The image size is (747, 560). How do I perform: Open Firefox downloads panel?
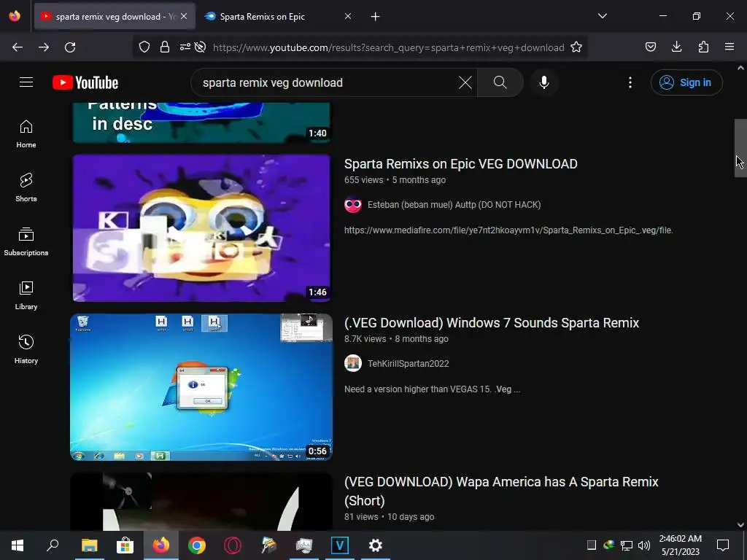tap(676, 47)
